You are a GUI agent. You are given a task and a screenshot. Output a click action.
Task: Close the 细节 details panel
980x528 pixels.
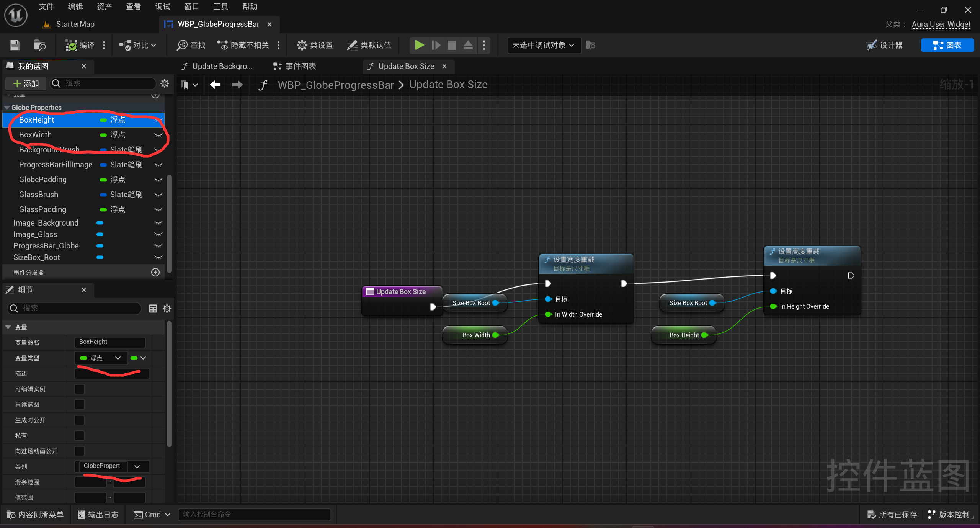(84, 290)
